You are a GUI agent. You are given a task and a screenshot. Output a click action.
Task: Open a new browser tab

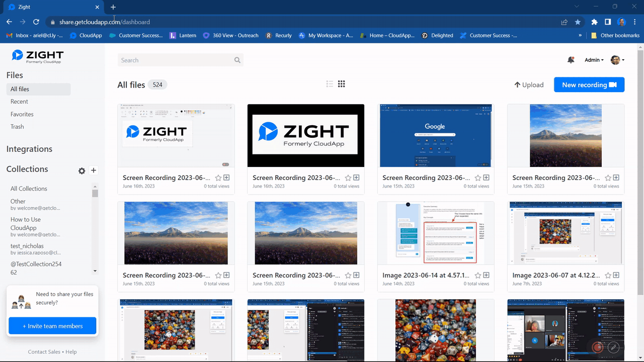point(113,7)
